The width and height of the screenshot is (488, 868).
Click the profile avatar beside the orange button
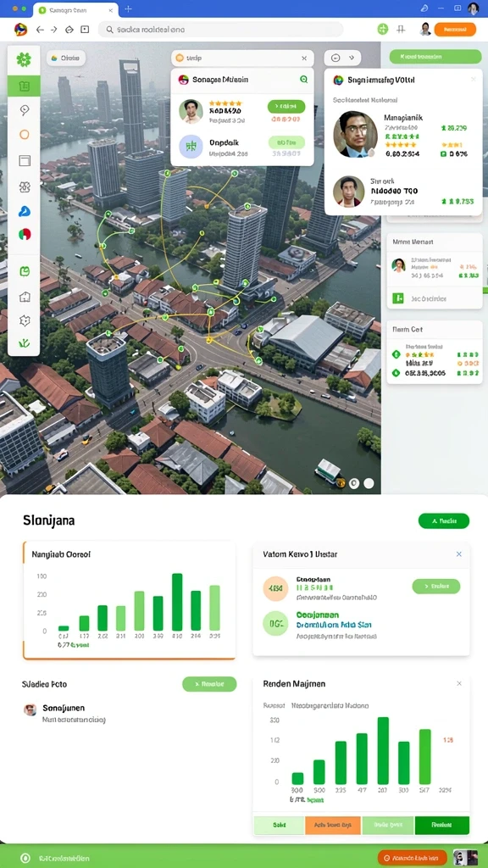click(425, 30)
